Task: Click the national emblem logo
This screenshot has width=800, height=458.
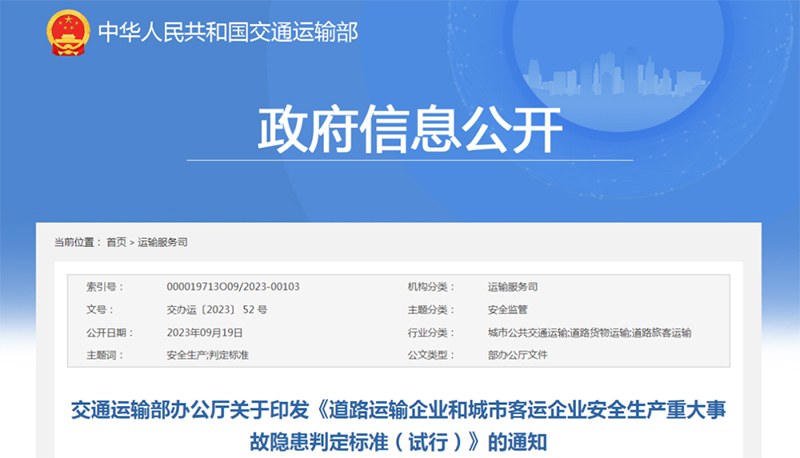Action: (x=68, y=32)
